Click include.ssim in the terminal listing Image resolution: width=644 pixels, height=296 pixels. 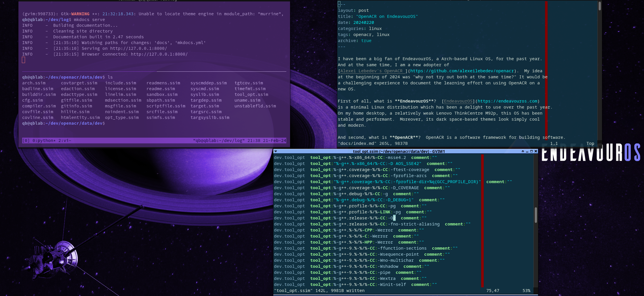pos(121,83)
